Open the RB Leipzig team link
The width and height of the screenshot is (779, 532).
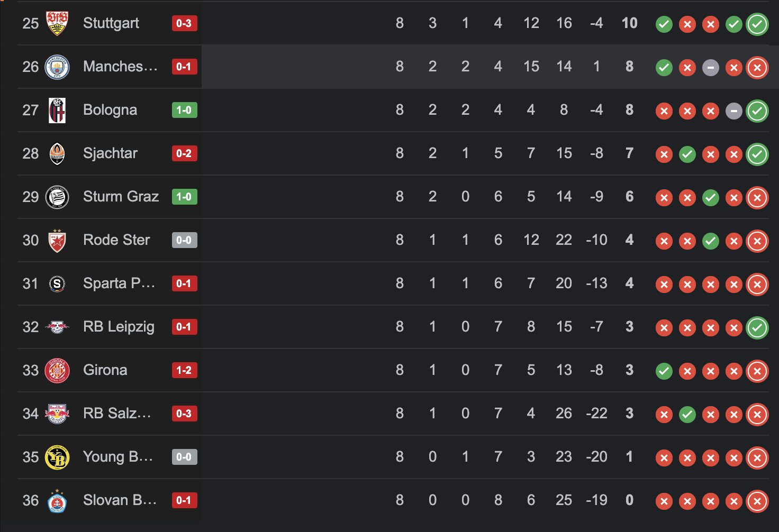point(119,327)
